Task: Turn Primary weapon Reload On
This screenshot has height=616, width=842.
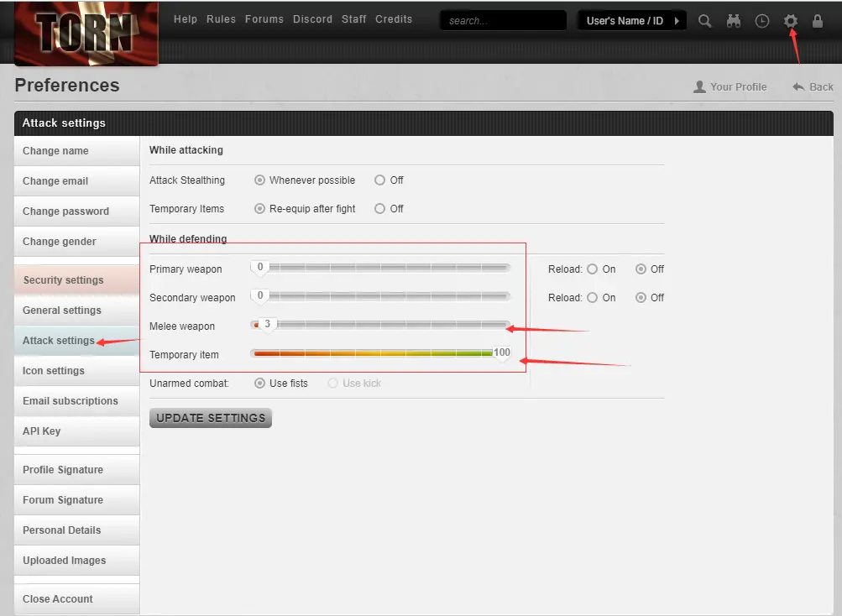Action: 593,269
